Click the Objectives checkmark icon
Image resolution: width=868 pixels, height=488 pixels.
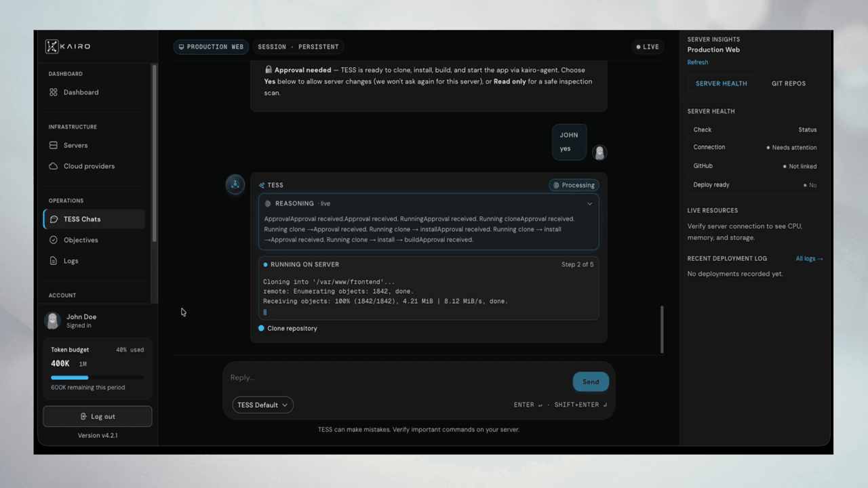(x=54, y=240)
